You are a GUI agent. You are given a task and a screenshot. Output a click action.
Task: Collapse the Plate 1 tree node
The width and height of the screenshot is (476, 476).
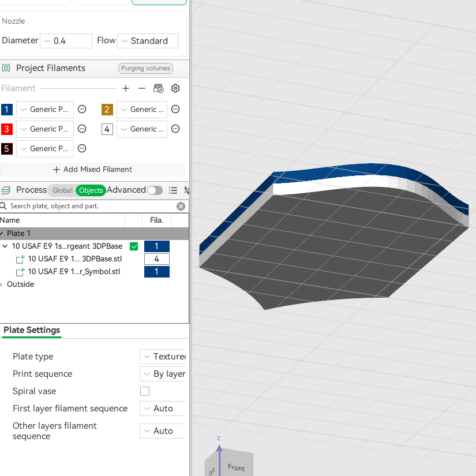tap(2, 234)
